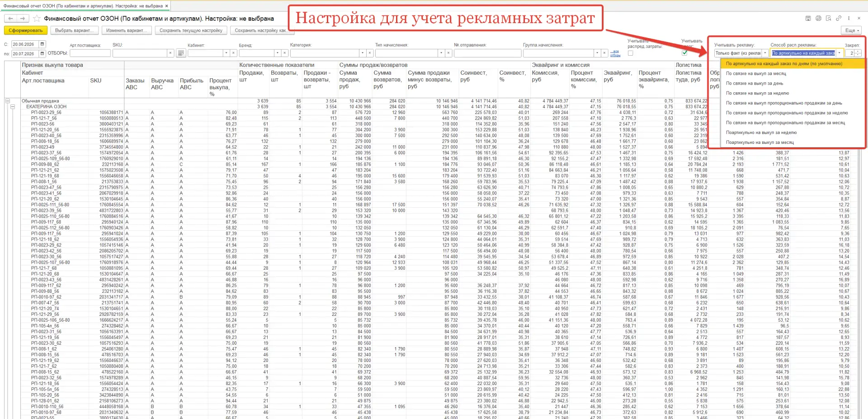This screenshot has height=419, width=868.
Task: Toggle the Способ расп.рекламы dropdown arrow
Action: [x=839, y=53]
